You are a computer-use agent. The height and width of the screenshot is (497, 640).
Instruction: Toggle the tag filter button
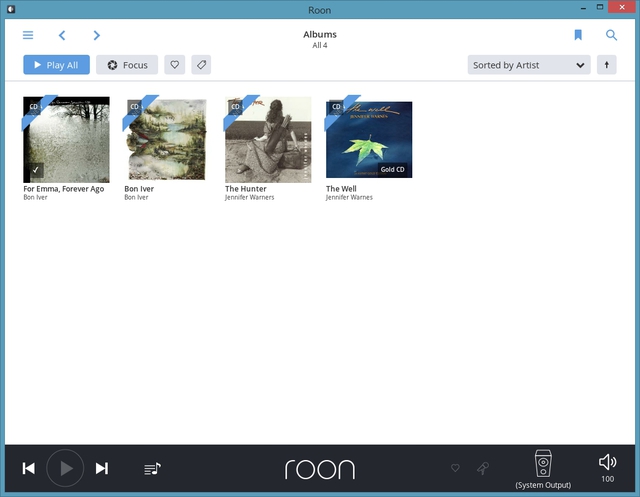(201, 65)
